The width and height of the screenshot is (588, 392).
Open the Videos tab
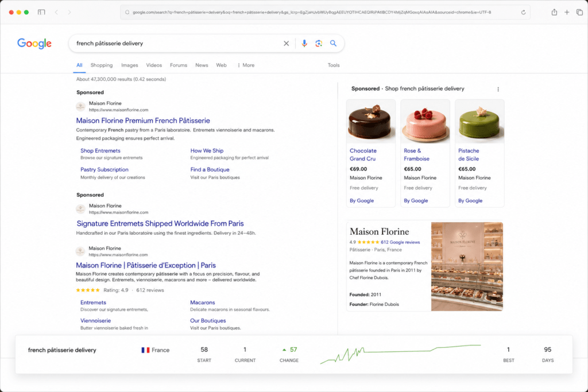154,65
